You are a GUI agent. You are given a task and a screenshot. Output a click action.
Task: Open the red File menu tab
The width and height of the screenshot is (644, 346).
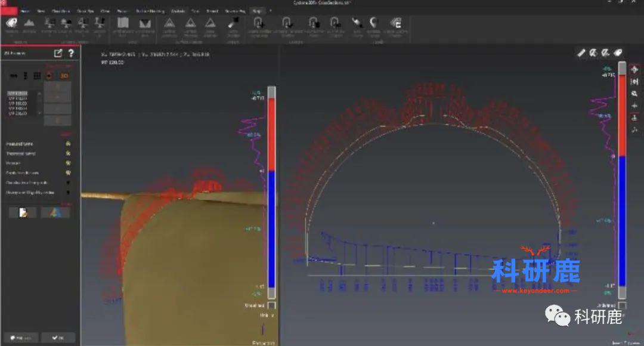(9, 11)
